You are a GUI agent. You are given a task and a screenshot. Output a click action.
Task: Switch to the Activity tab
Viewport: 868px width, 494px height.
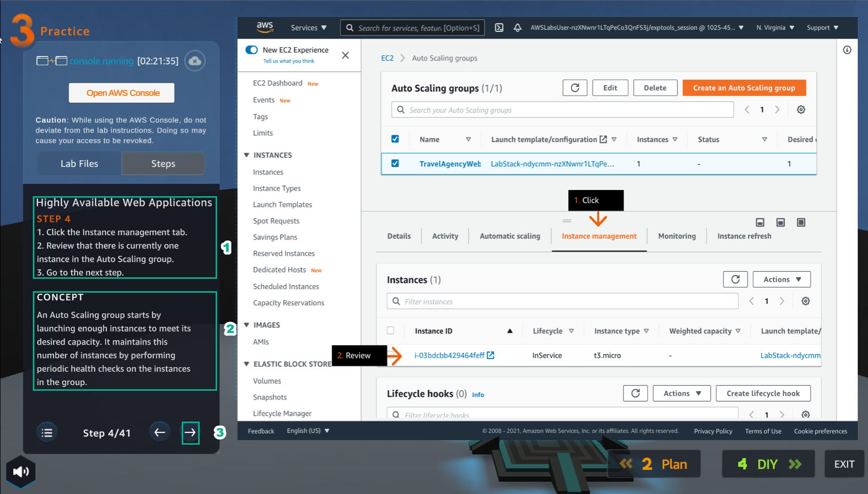point(445,236)
